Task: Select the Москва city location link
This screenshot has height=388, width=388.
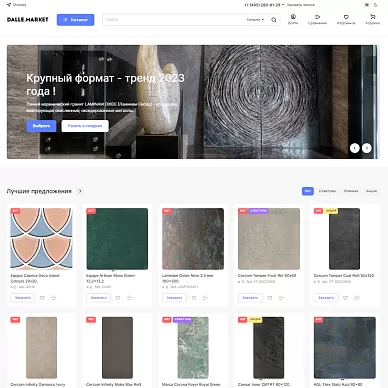Action: tap(17, 5)
